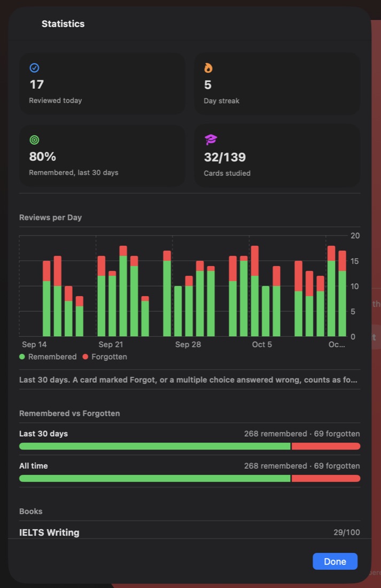Image resolution: width=381 pixels, height=588 pixels.
Task: Click the 5 Day streak value
Action: (208, 85)
